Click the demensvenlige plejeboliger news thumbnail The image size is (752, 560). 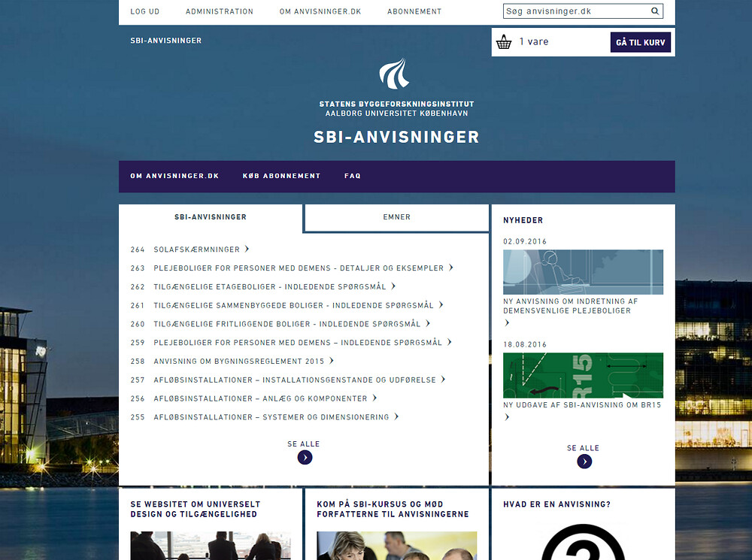[584, 272]
